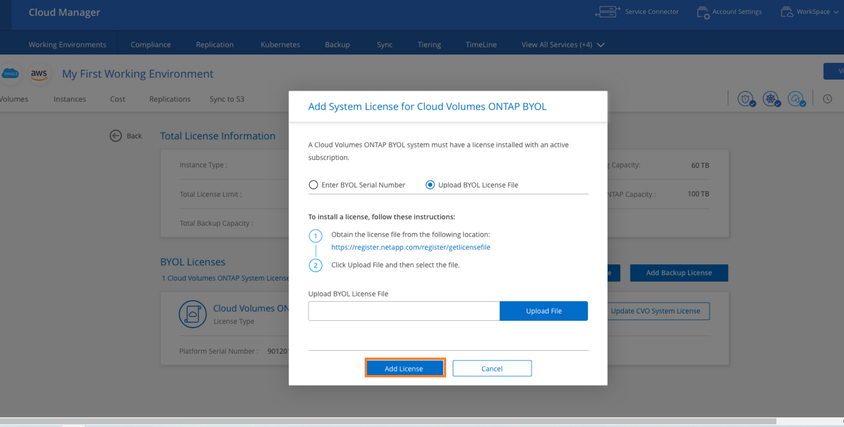
Task: Click the Upload BYOL License File field
Action: (x=404, y=311)
